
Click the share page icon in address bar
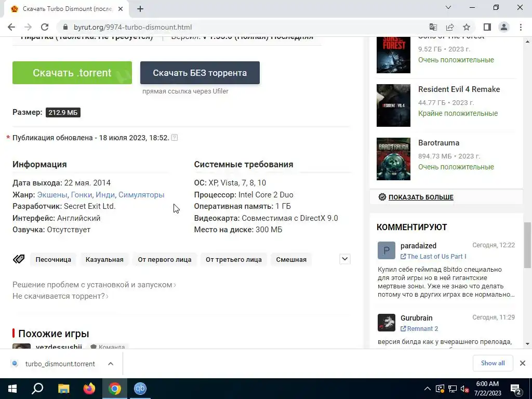click(450, 27)
